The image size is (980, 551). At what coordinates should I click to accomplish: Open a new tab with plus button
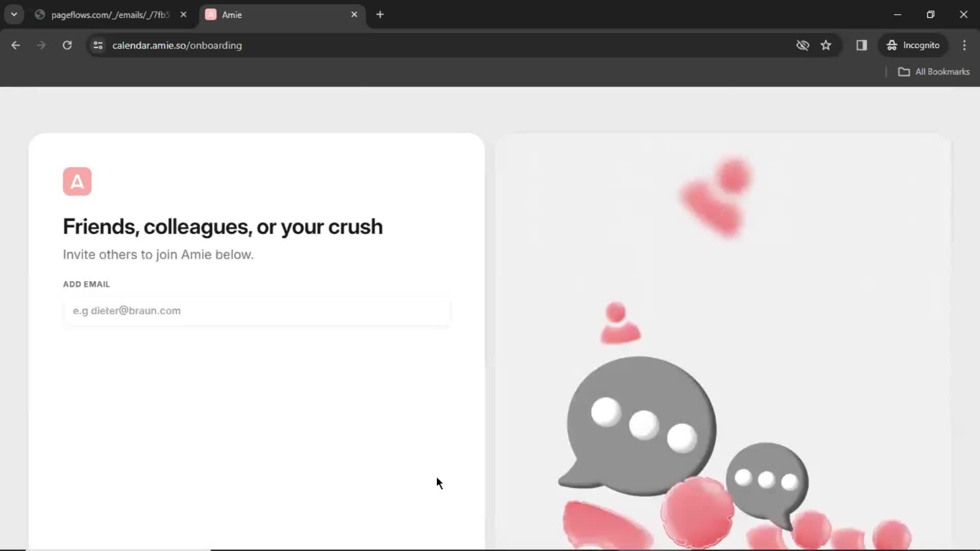(x=380, y=14)
